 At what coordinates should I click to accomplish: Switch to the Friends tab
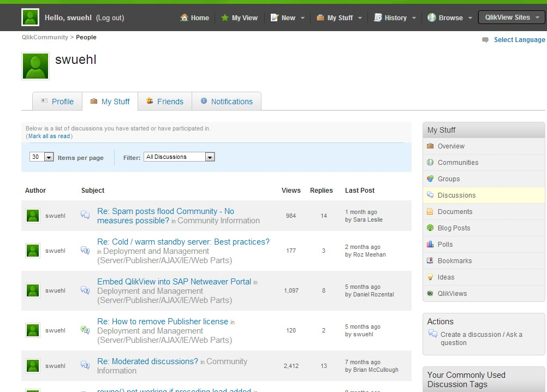point(165,102)
